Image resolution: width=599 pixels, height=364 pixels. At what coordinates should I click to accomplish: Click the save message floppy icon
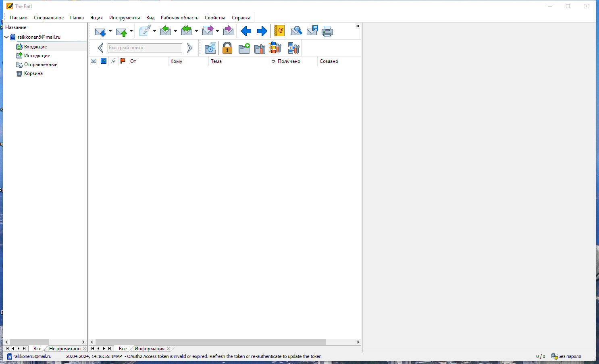[312, 31]
